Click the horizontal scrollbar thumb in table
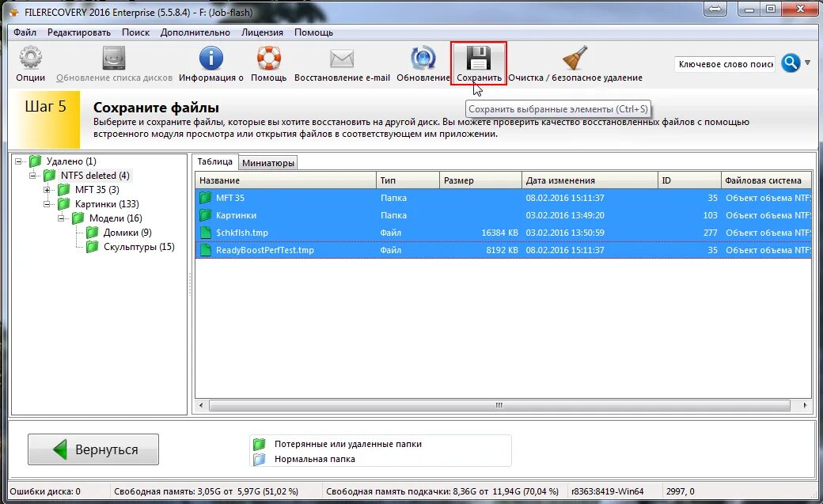This screenshot has width=823, height=504. 499,405
